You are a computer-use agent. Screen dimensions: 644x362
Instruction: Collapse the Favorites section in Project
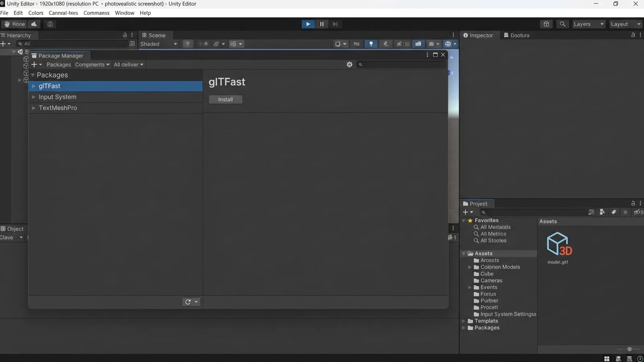(464, 220)
